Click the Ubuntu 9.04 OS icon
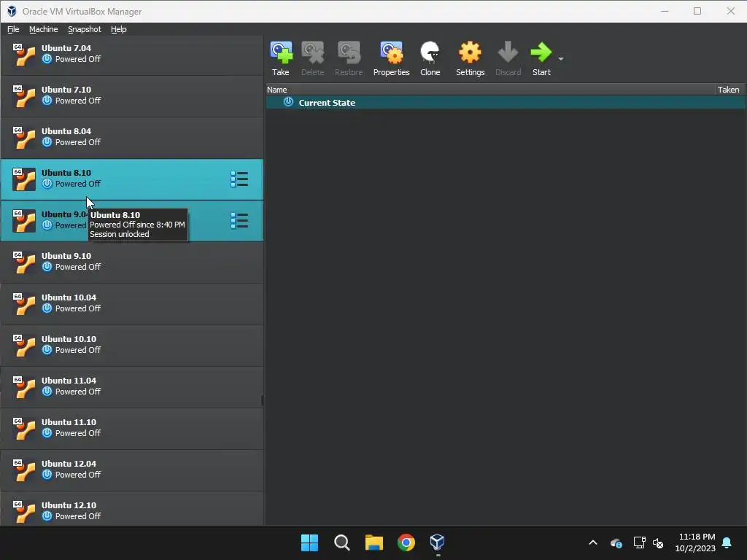 tap(24, 221)
